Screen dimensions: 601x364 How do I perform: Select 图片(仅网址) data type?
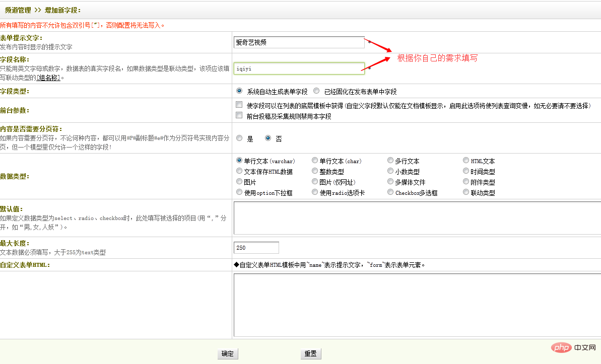click(315, 182)
